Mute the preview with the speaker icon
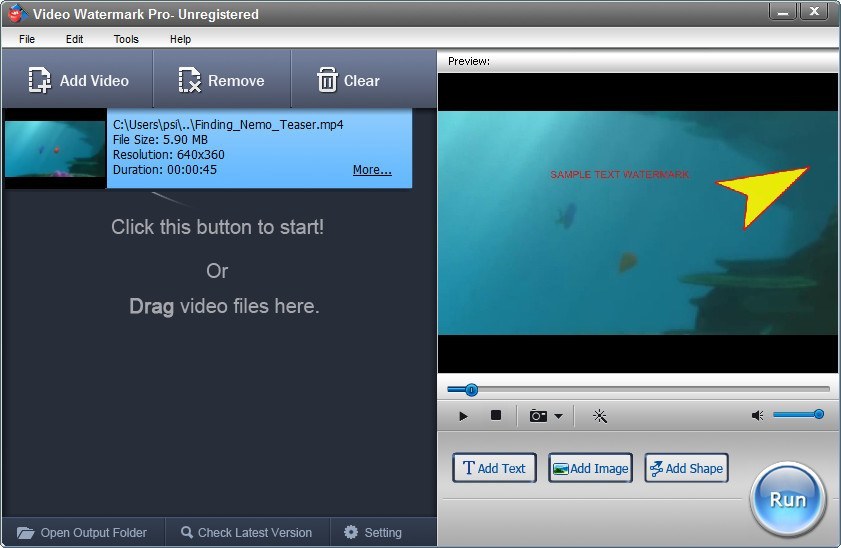Screen dimensions: 841x548 (x=757, y=416)
